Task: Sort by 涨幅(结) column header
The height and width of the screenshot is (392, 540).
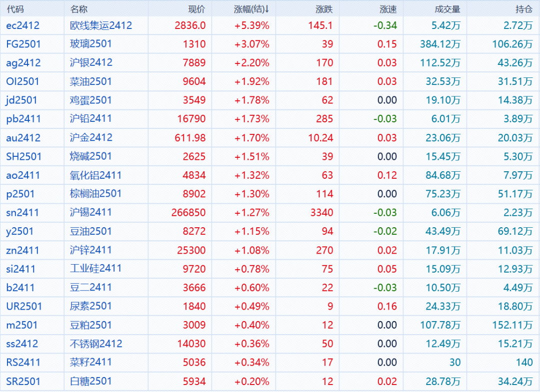Action: [x=251, y=9]
